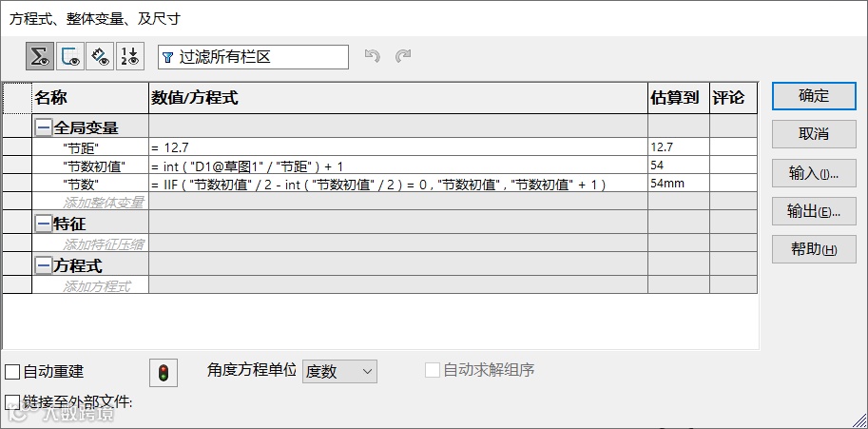
Task: Click the 确定 button
Action: click(x=814, y=96)
